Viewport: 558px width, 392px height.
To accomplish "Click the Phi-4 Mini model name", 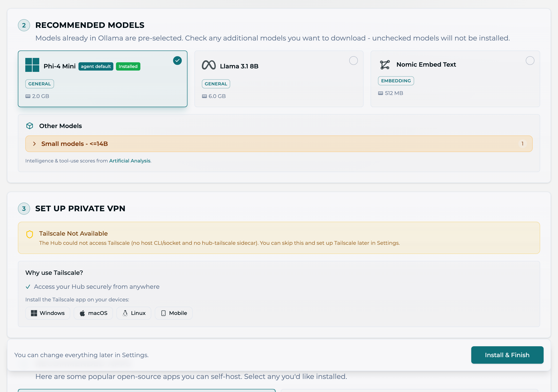I will (x=60, y=66).
